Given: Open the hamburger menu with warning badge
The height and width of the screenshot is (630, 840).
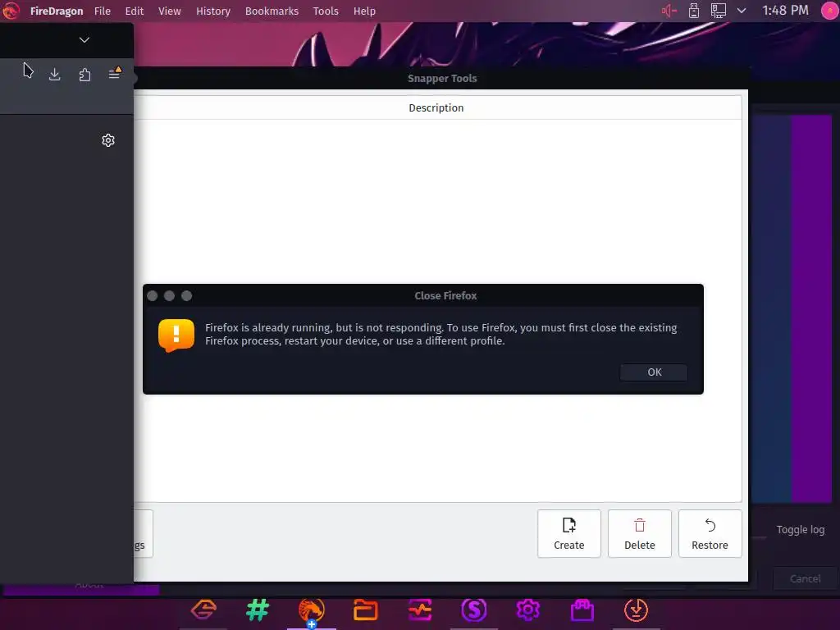Looking at the screenshot, I should click(115, 73).
